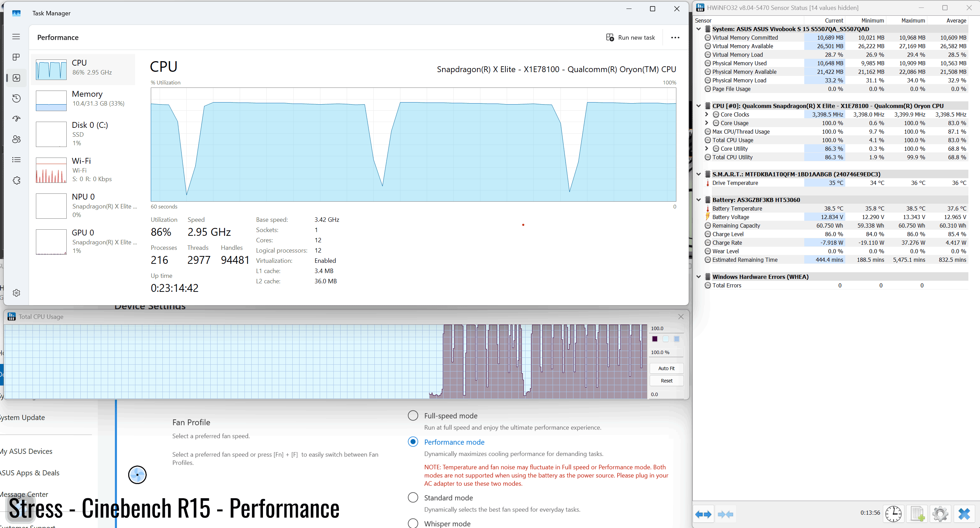
Task: Collapse the System: ASUS Vivobook sensor group
Action: pos(699,29)
